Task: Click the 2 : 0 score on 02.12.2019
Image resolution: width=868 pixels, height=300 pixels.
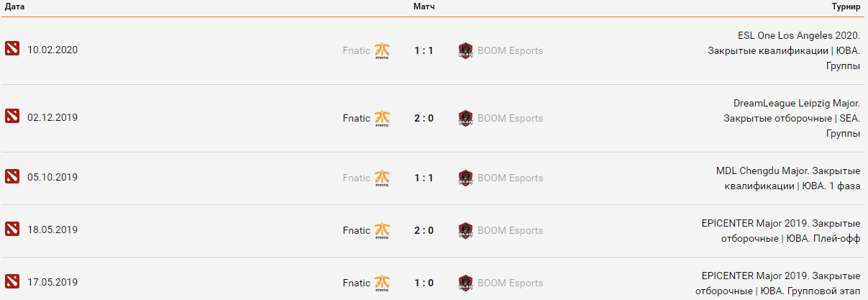Action: (424, 118)
